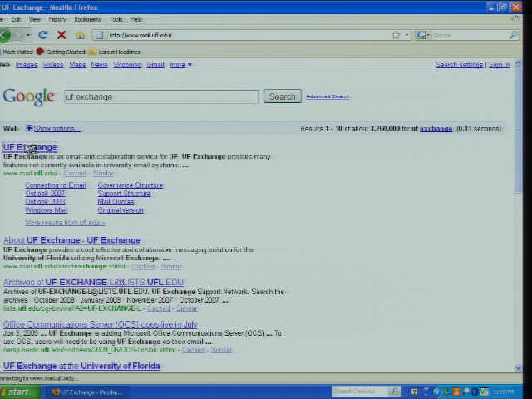This screenshot has height=399, width=532.
Task: Open the Original version sitelink
Action: [121, 210]
